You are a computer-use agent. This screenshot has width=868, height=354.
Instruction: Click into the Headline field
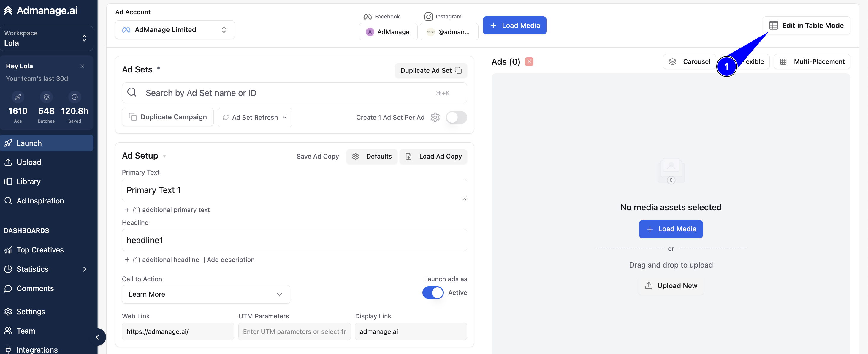tap(294, 240)
